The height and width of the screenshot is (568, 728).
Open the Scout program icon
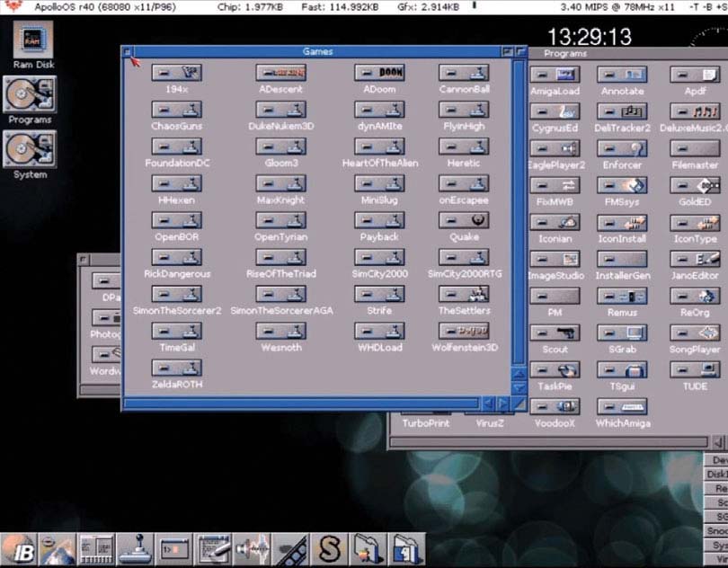click(x=555, y=333)
